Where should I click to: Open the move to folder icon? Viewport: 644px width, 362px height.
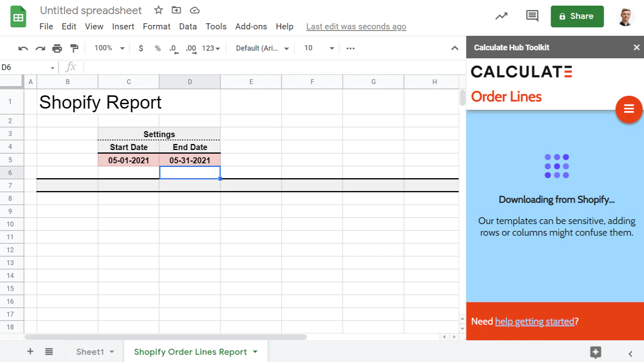point(176,10)
